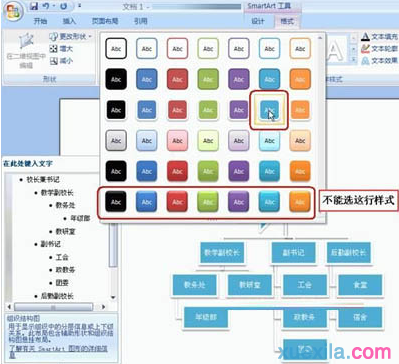The width and height of the screenshot is (399, 364).
Task: Pick the pastel peach-orange Abc style
Action: (x=300, y=141)
